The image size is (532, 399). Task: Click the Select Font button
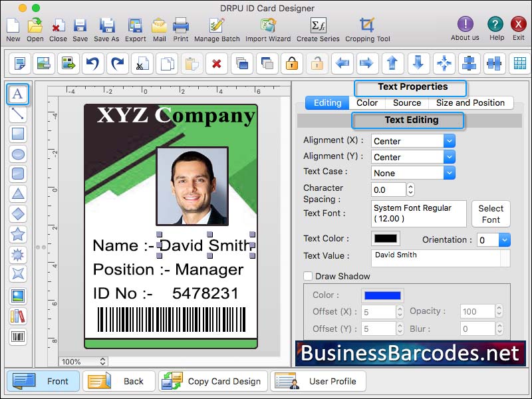[x=491, y=213]
